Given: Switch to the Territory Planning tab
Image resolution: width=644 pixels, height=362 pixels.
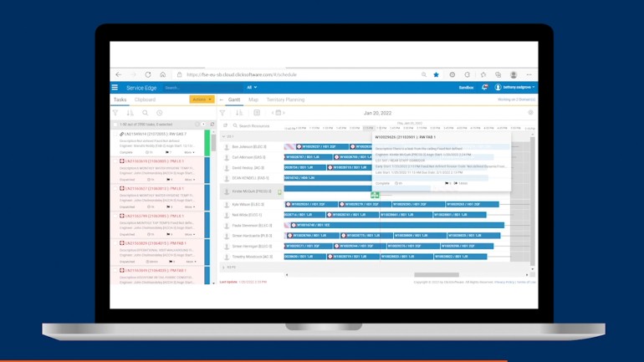Looking at the screenshot, I should coord(285,99).
